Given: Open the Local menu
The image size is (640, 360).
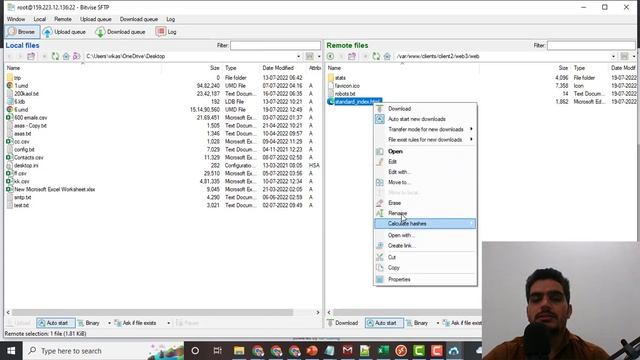Looking at the screenshot, I should 40,19.
